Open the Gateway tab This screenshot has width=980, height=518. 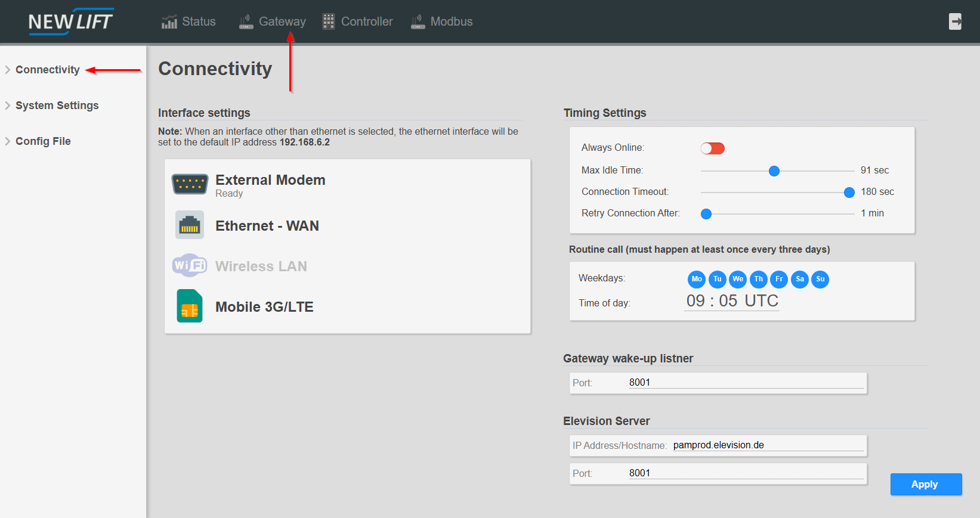(x=282, y=21)
